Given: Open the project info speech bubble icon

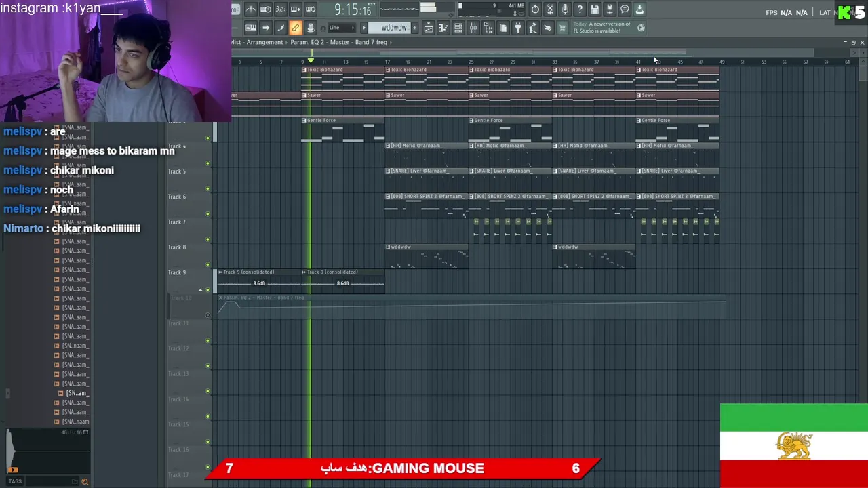Looking at the screenshot, I should click(625, 9).
